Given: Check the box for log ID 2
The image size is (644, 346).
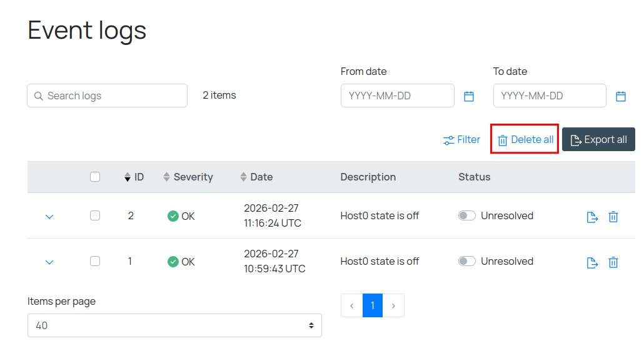Looking at the screenshot, I should 95,215.
